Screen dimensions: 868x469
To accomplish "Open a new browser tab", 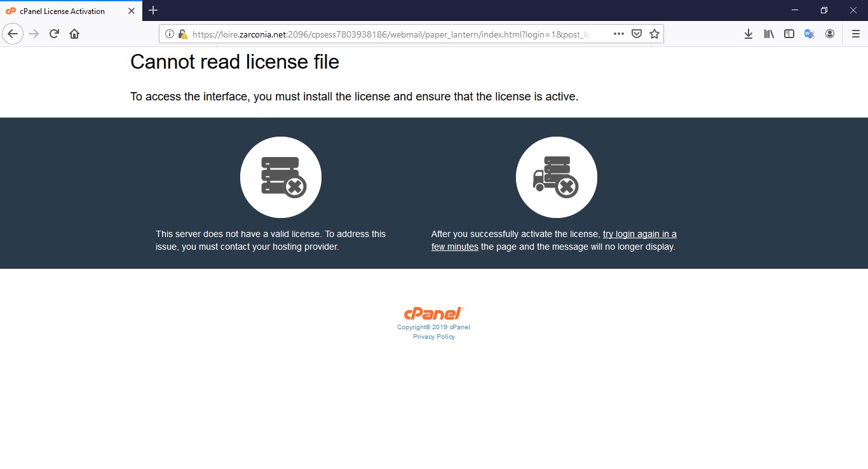I will 153,11.
